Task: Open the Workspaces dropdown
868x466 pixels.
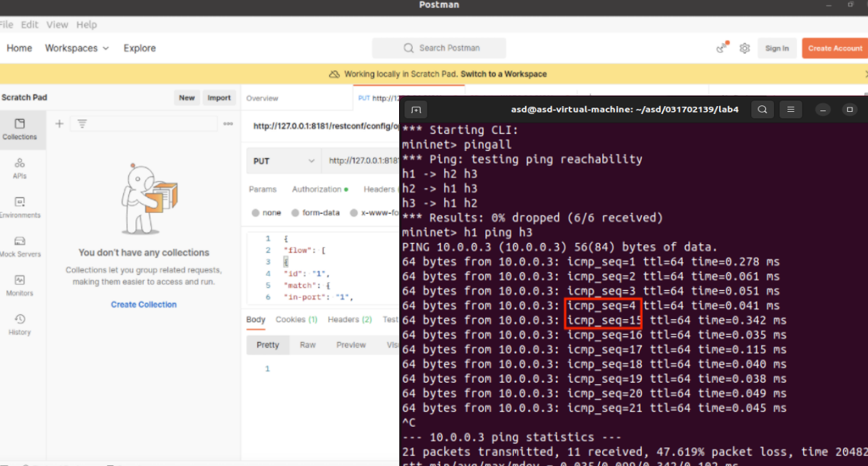Action: point(77,48)
